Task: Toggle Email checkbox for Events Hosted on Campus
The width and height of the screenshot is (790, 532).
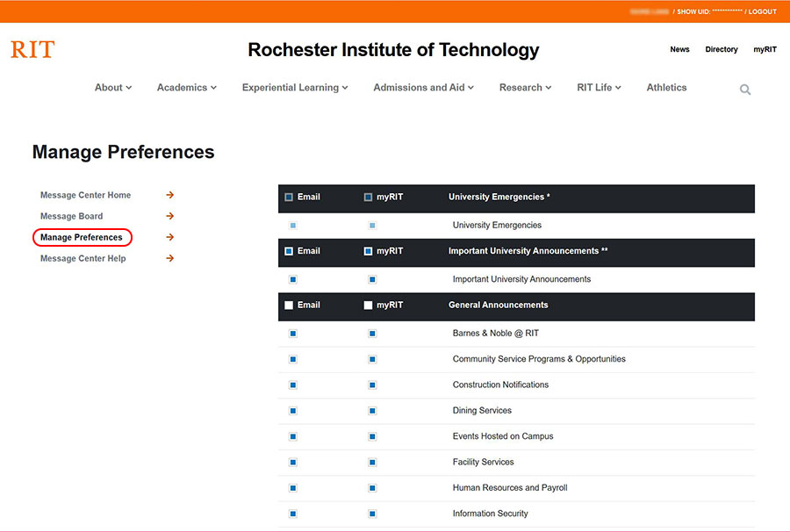Action: coord(293,436)
